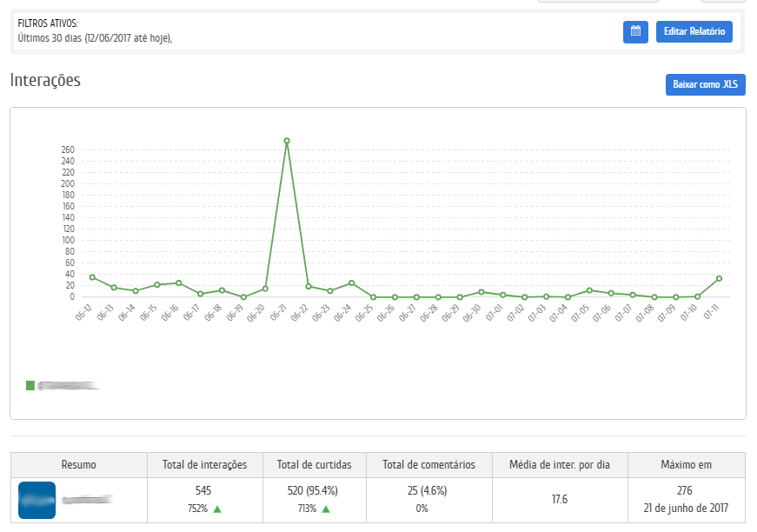Select the peak data point on 06-21

(287, 141)
